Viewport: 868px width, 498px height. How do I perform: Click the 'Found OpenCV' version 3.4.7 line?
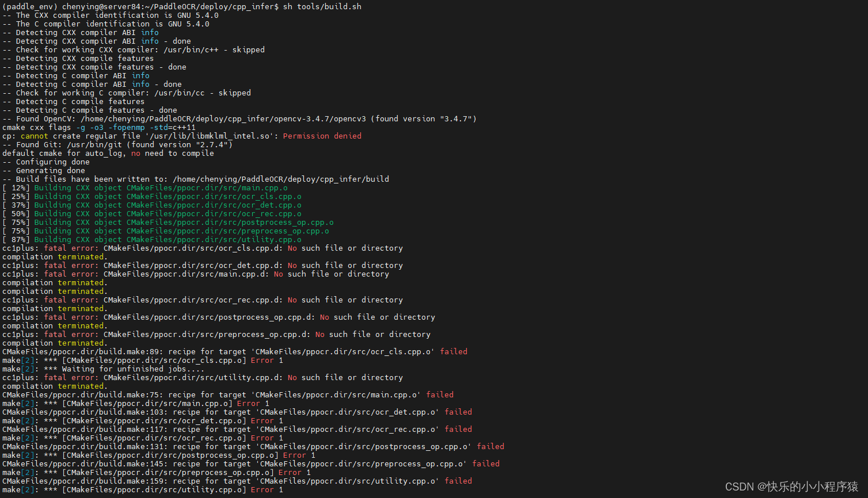(x=239, y=118)
